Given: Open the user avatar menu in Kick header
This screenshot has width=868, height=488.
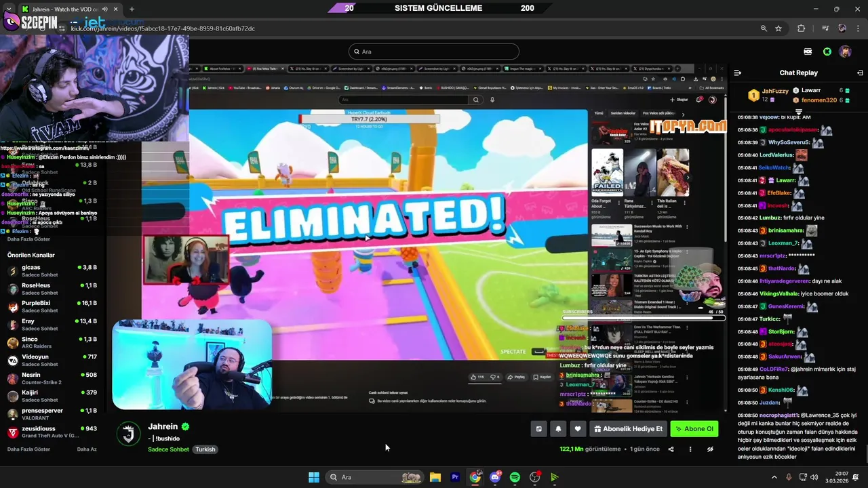Looking at the screenshot, I should click(x=845, y=52).
